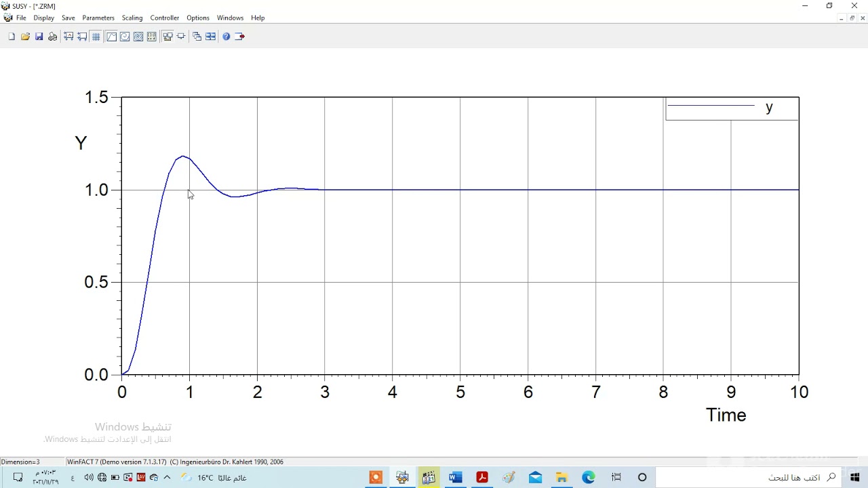
Task: Click the red LAV tray icon
Action: coord(141,477)
